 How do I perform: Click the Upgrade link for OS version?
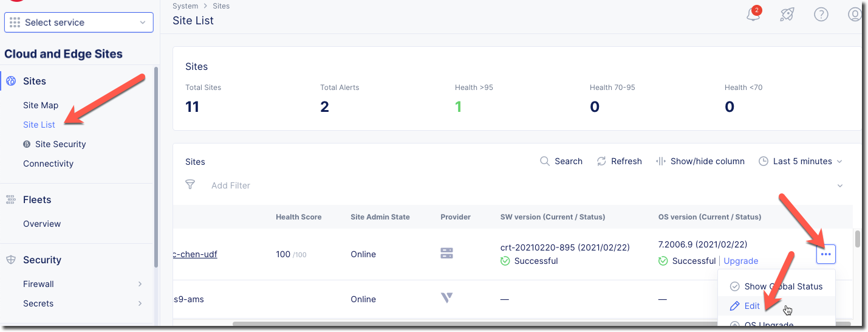740,261
